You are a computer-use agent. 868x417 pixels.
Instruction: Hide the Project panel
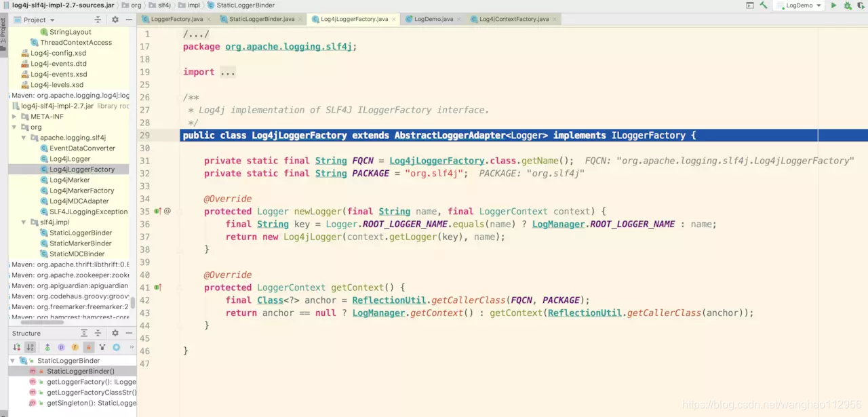click(x=130, y=20)
